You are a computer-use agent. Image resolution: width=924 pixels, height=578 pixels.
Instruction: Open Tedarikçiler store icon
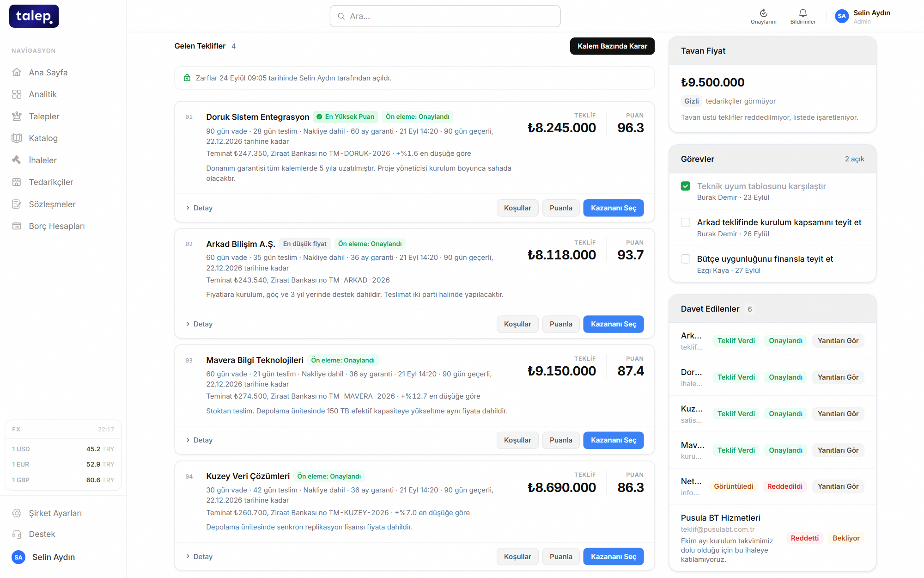(x=17, y=182)
